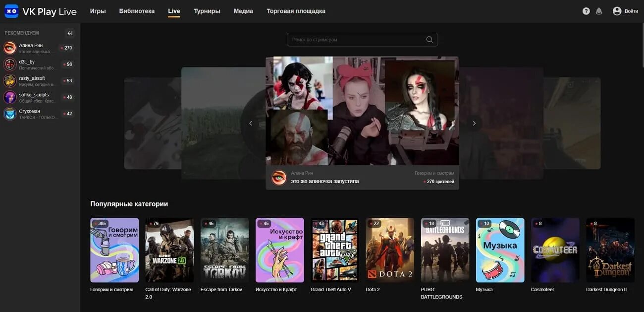Open the Игры menu
The width and height of the screenshot is (644, 312).
(x=98, y=11)
